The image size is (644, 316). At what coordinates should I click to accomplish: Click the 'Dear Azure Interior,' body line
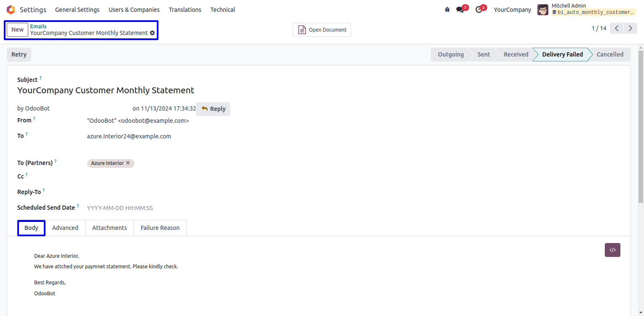pyautogui.click(x=56, y=256)
